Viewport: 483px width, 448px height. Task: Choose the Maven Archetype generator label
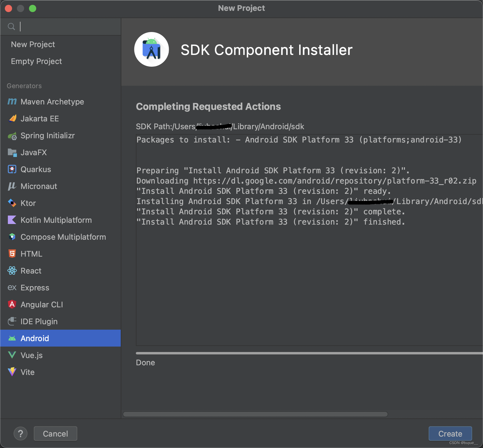click(x=52, y=102)
